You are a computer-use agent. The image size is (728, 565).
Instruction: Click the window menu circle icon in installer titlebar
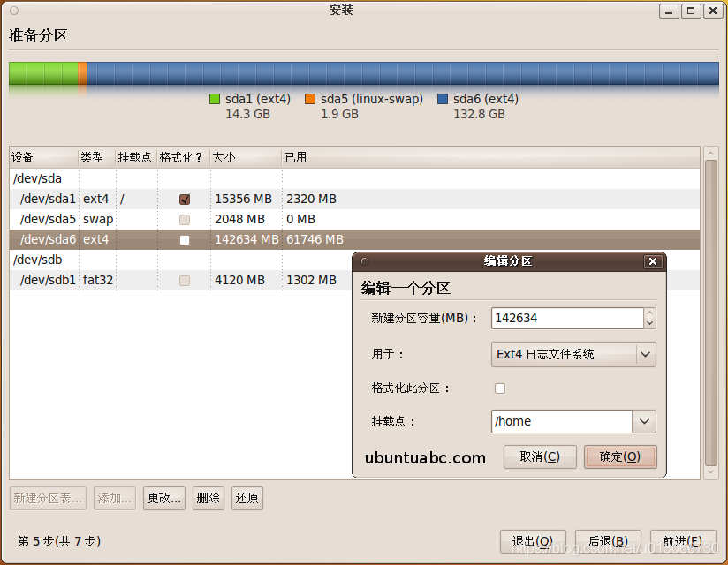click(x=14, y=11)
